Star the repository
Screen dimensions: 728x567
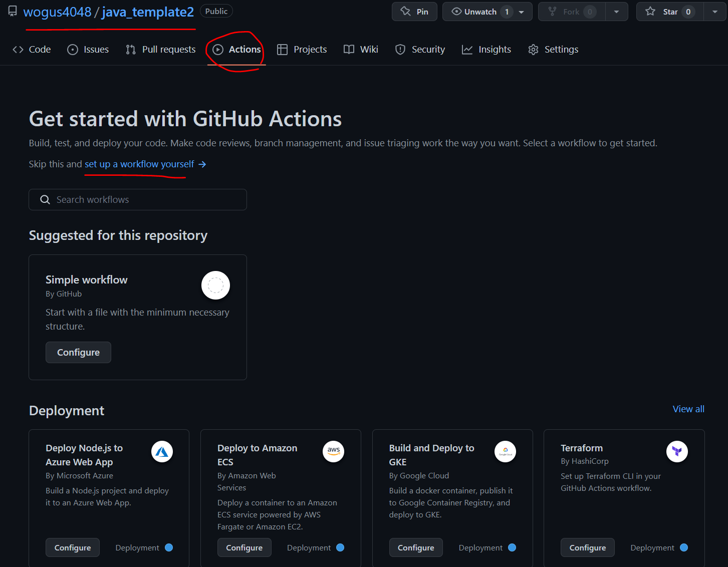670,12
